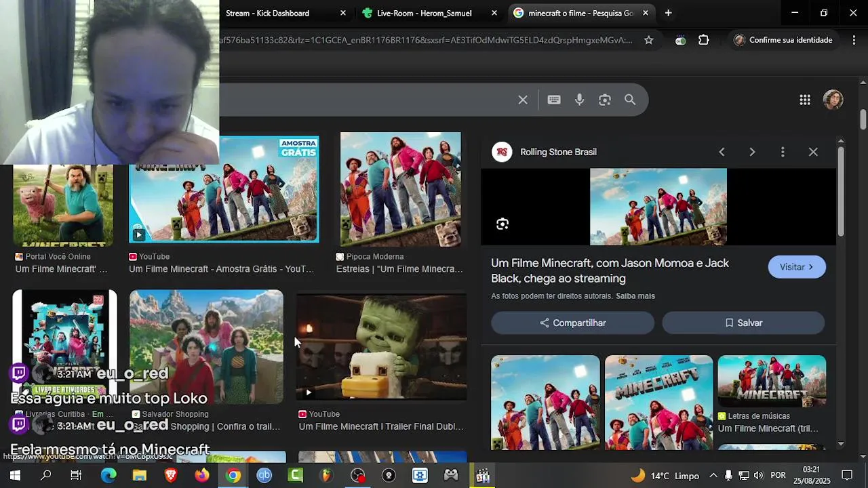868x488 pixels.
Task: Open the Windows Start menu
Action: pyautogui.click(x=15, y=476)
